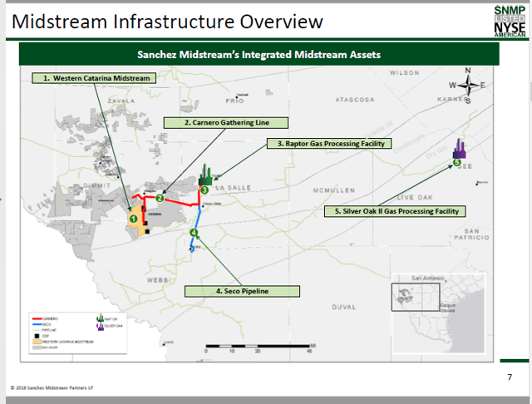Click map marker number 1
The height and width of the screenshot is (404, 532).
tap(133, 219)
